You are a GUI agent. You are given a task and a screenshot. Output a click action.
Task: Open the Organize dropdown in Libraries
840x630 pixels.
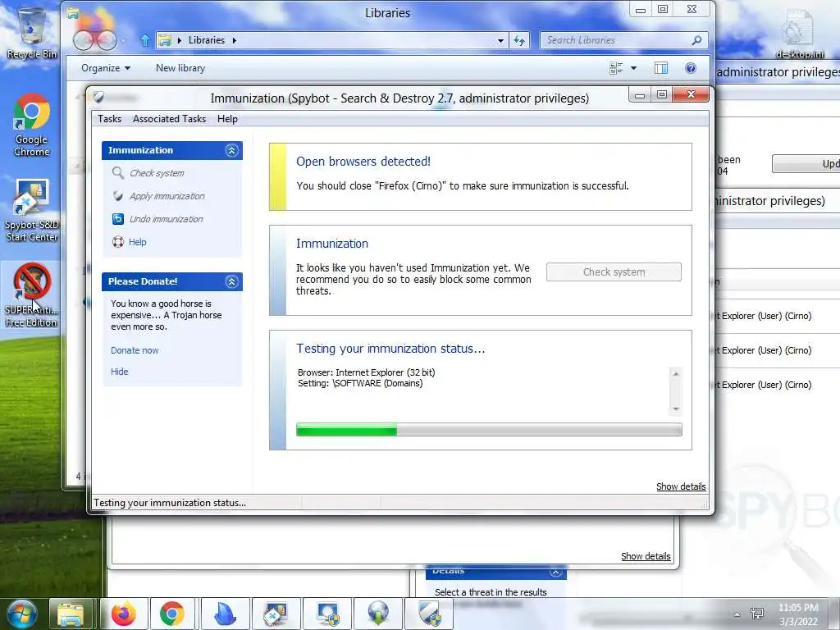[106, 68]
